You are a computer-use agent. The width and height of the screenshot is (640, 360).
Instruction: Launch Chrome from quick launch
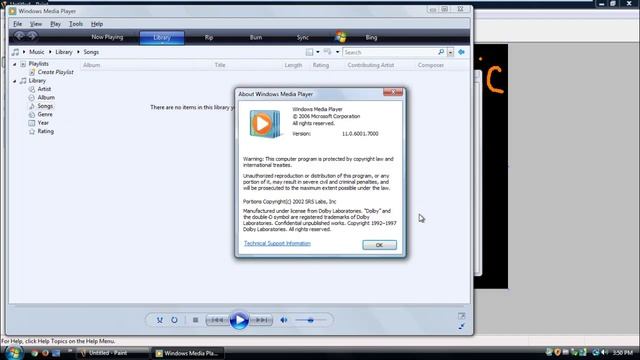35,353
